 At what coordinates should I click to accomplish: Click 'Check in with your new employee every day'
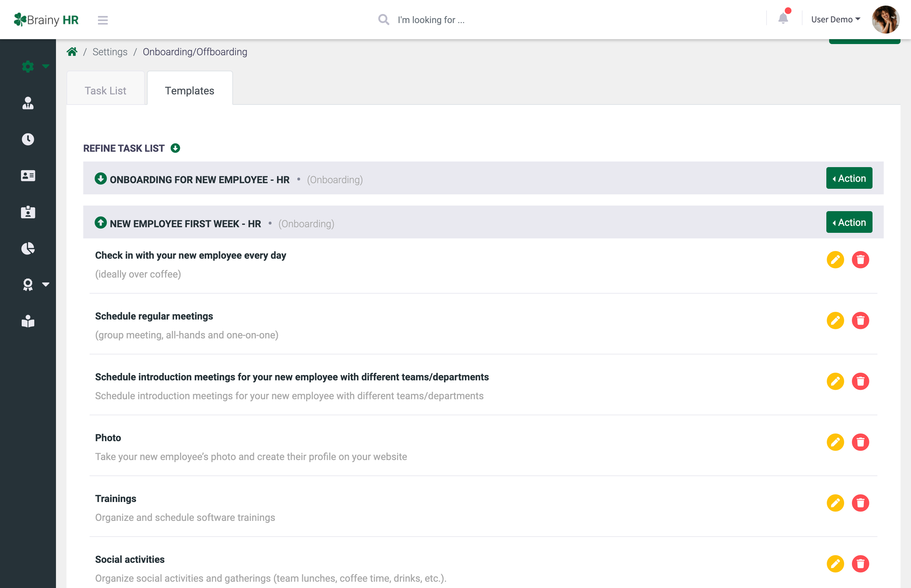click(190, 255)
